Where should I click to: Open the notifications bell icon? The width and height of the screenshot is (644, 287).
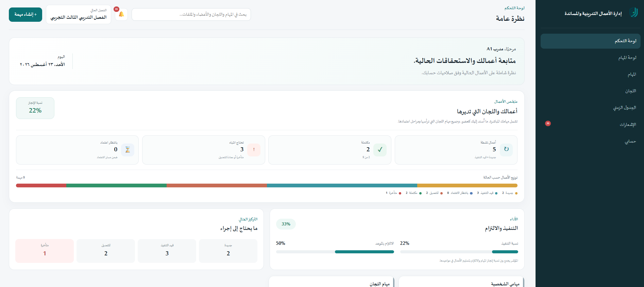pos(121,14)
